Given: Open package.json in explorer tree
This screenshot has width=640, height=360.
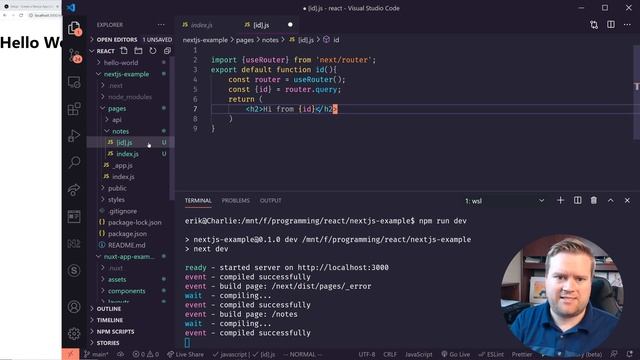Looking at the screenshot, I should coord(127,234).
